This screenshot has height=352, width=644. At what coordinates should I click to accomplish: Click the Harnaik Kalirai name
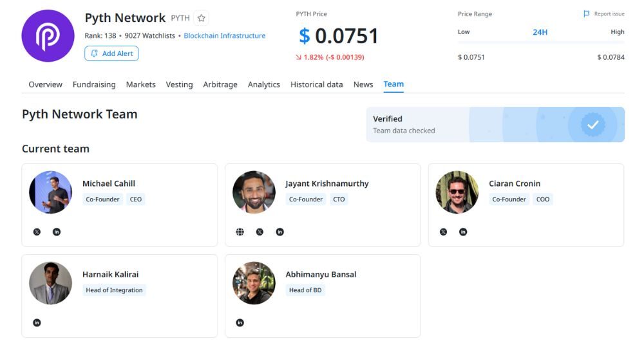[x=111, y=274]
